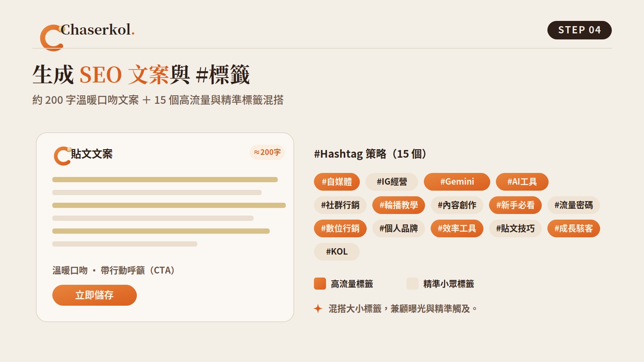Click the 溫暖口吻 · 帶行動呼籲（CTA）caption
Screen dimensions: 644x362
[114, 270]
